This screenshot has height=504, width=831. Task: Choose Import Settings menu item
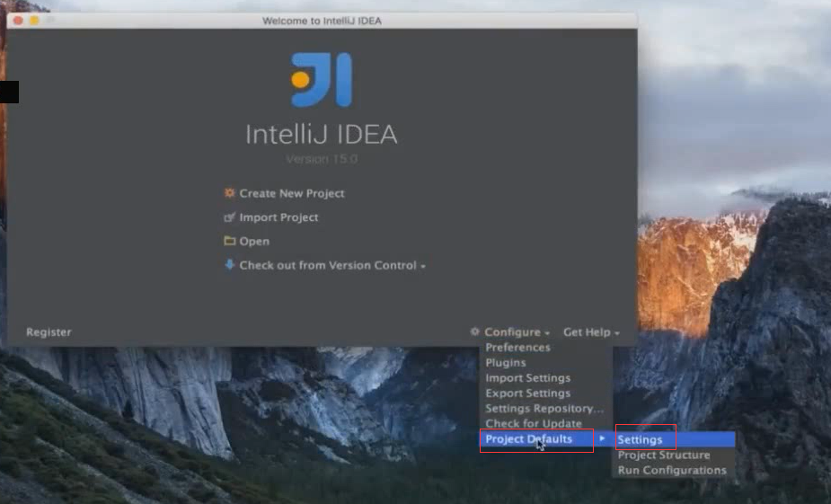pyautogui.click(x=528, y=378)
